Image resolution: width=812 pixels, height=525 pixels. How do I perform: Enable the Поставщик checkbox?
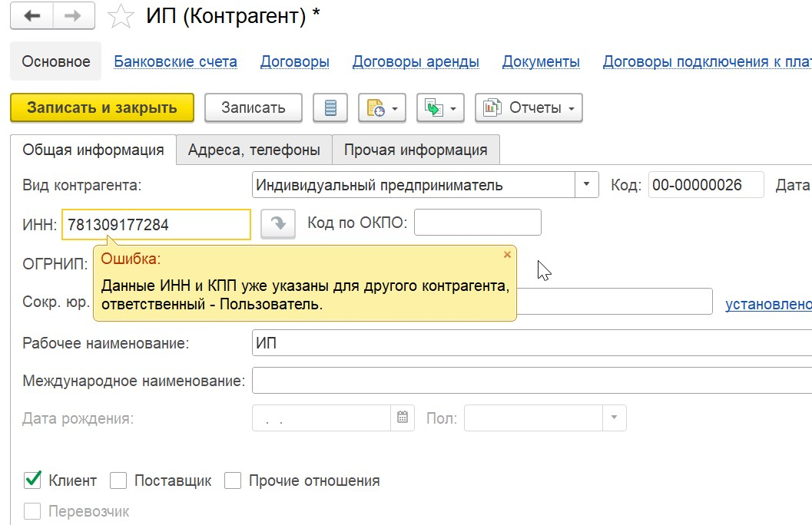[x=118, y=480]
